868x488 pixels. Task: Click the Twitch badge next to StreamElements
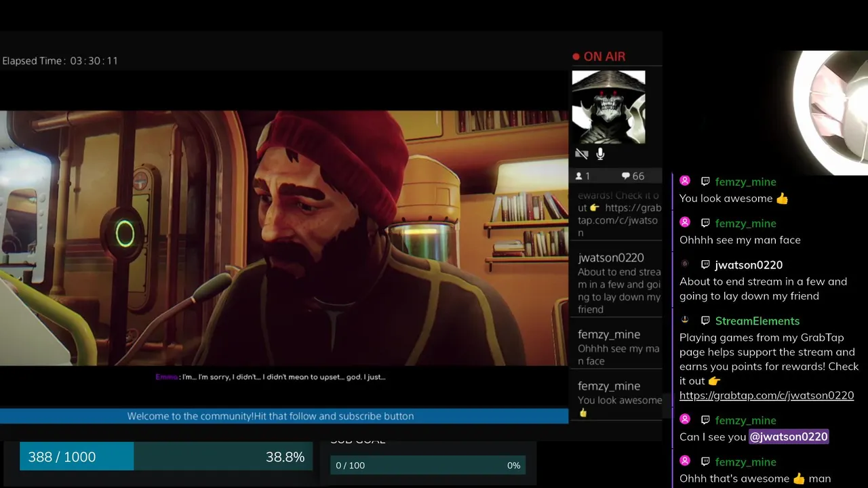click(705, 321)
